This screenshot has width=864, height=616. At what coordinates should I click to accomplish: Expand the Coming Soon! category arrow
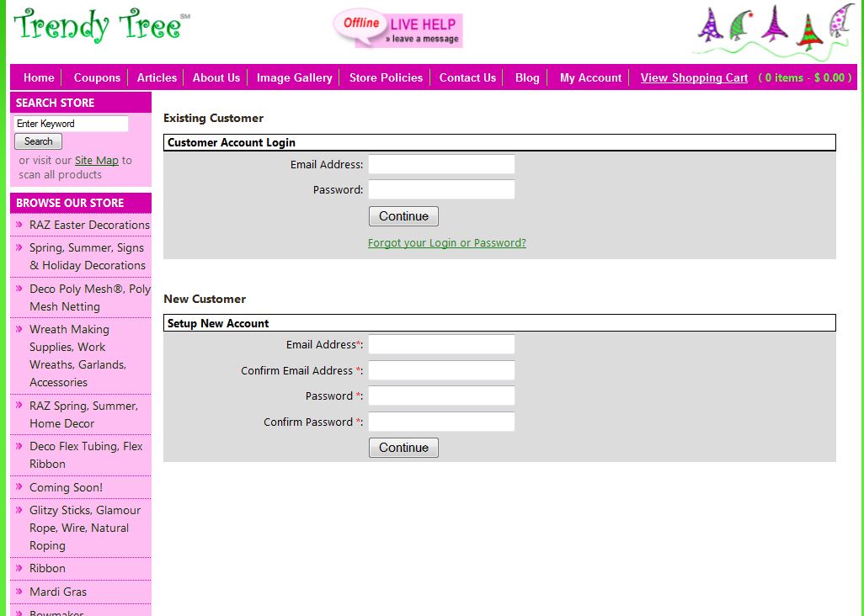click(x=19, y=486)
